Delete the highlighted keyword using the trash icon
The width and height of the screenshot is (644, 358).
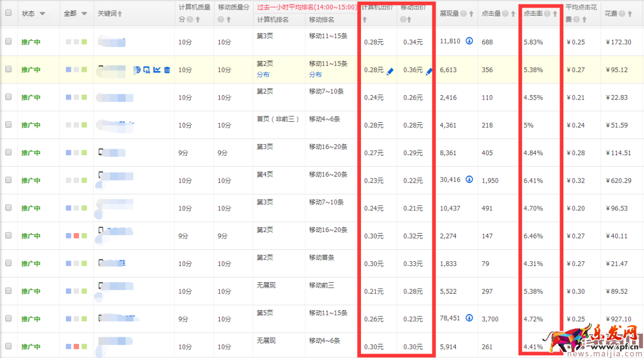[167, 69]
